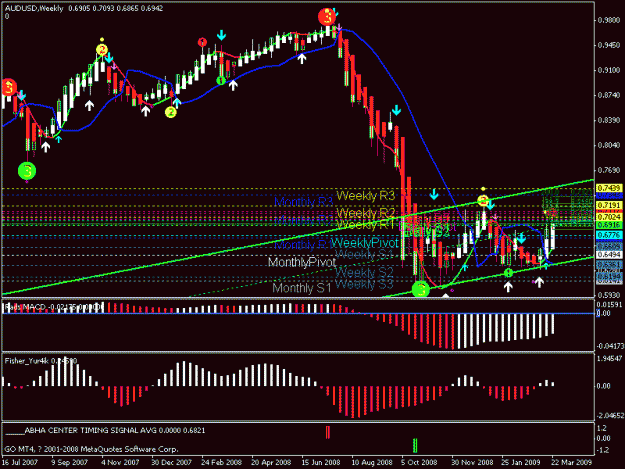Click the 0.5930 price axis value

coord(609,295)
